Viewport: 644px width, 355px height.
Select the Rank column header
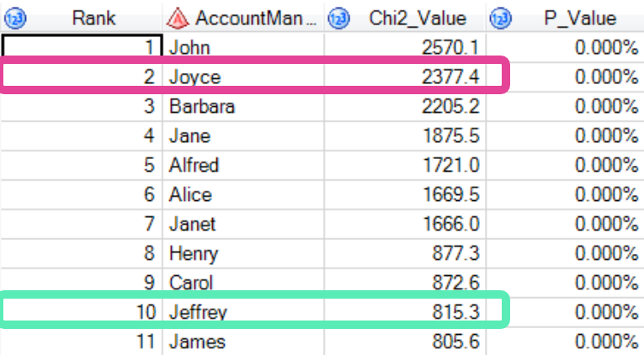pyautogui.click(x=93, y=18)
